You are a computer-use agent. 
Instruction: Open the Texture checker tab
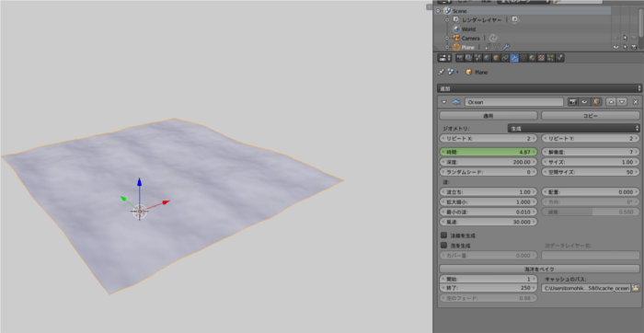[541, 58]
